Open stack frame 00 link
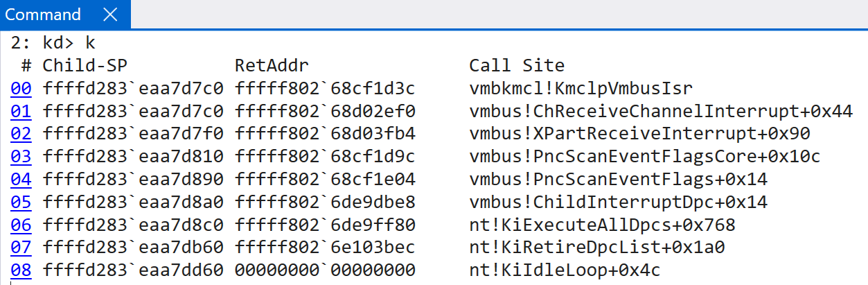 21,88
